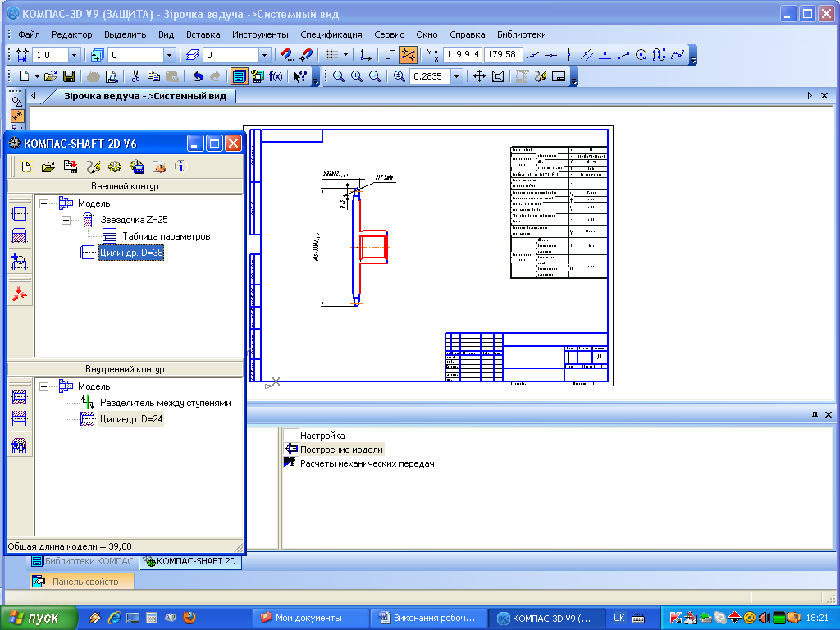This screenshot has height=630, width=840.
Task: Select Расчеты механических передач item
Action: tap(359, 463)
